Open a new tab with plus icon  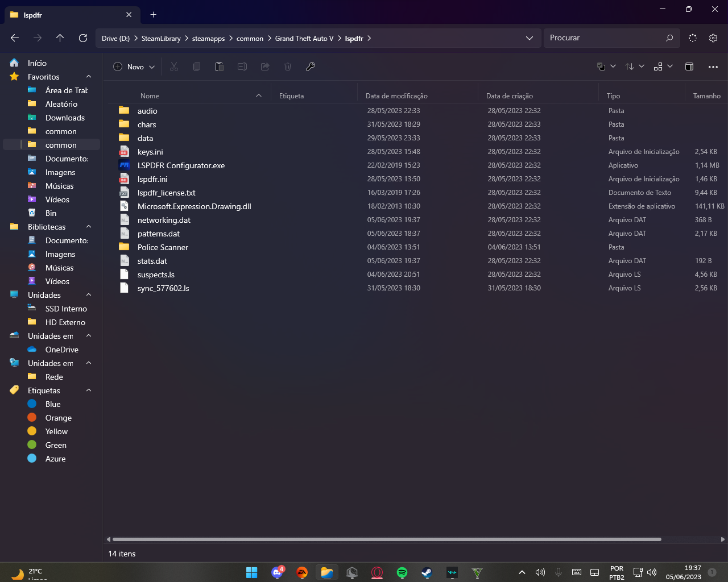pyautogui.click(x=153, y=15)
